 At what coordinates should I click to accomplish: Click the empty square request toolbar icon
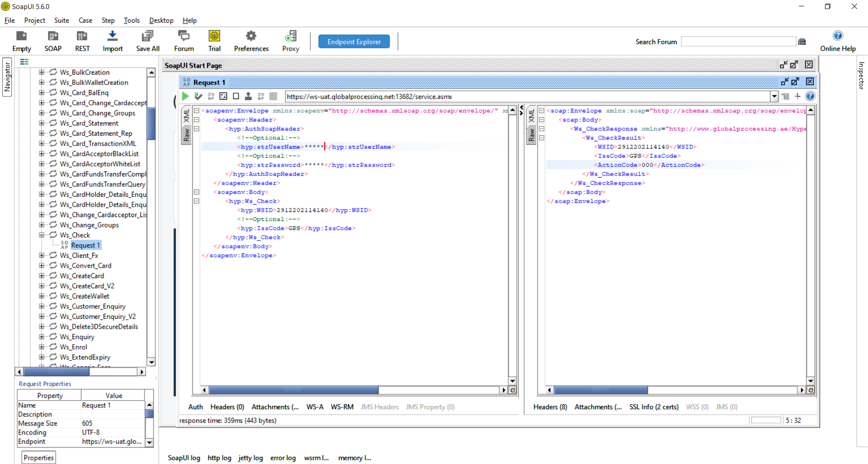pos(236,96)
